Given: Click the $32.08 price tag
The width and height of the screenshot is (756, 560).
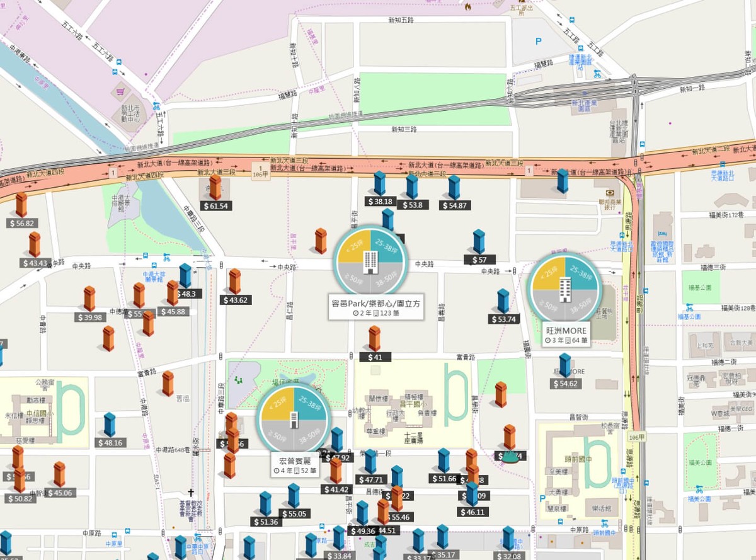Looking at the screenshot, I should 510,556.
